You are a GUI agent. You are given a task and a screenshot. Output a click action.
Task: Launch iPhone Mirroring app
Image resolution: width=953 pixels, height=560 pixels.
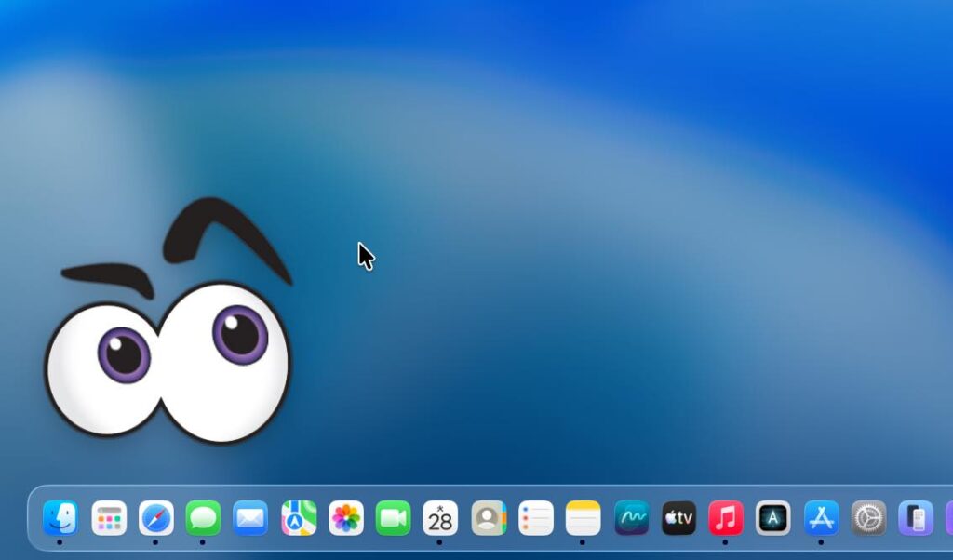(x=916, y=518)
